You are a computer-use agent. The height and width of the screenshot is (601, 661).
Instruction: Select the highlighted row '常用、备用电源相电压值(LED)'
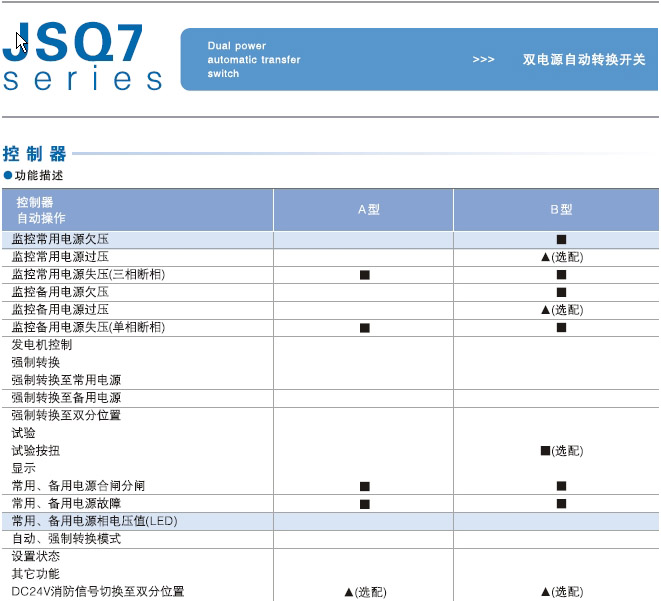point(330,521)
